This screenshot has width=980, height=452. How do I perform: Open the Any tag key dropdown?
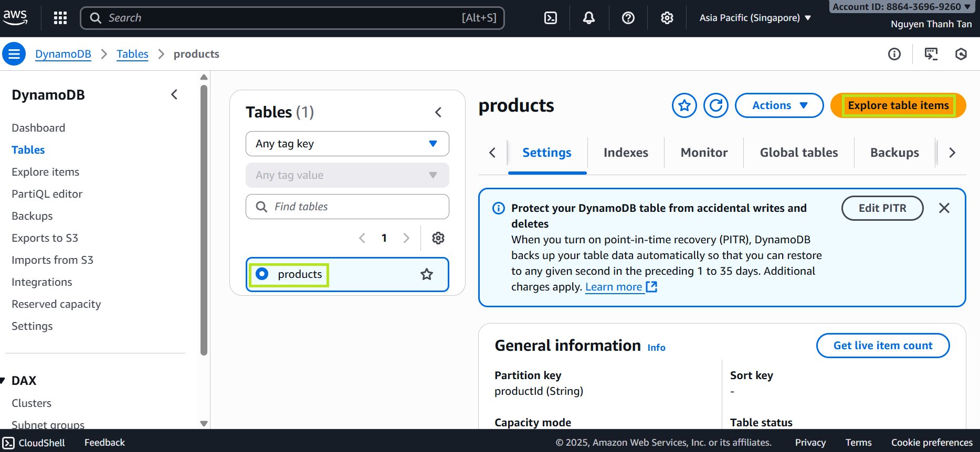tap(347, 144)
